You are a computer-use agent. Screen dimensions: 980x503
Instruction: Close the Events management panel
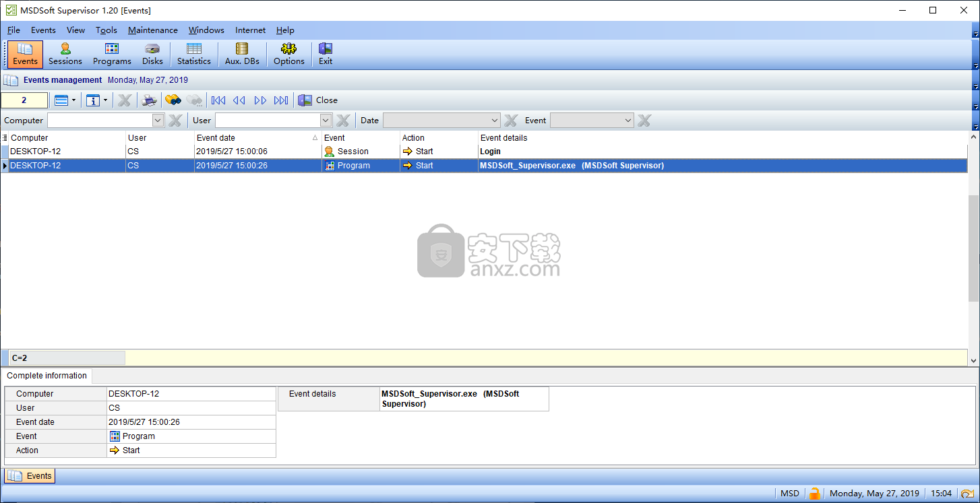pyautogui.click(x=318, y=100)
